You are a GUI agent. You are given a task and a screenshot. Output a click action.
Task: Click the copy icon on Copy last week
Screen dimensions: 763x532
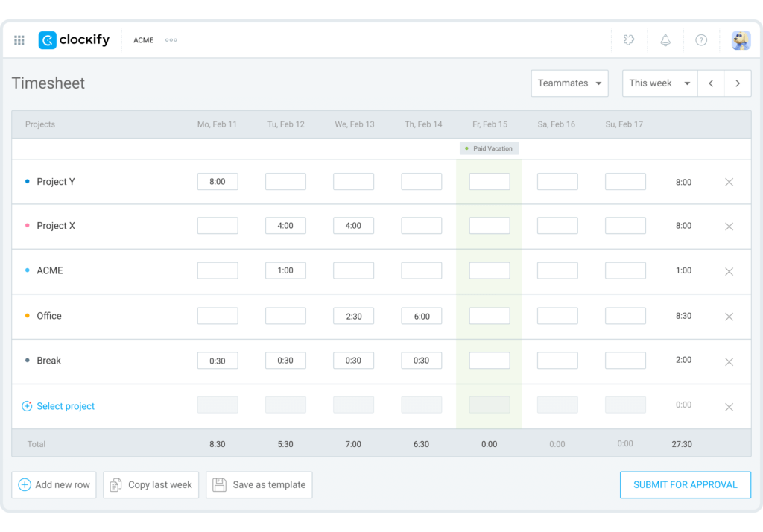(115, 484)
